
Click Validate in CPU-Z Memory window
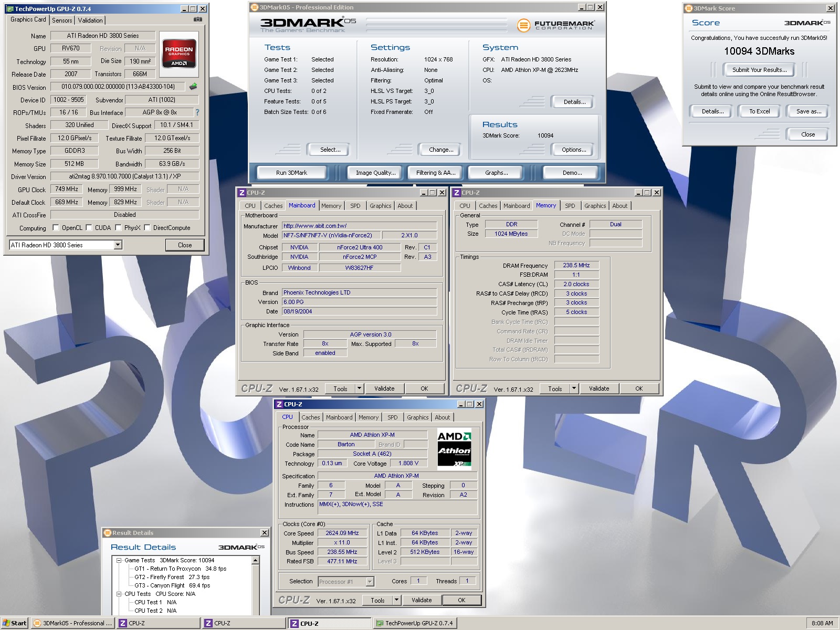point(599,388)
